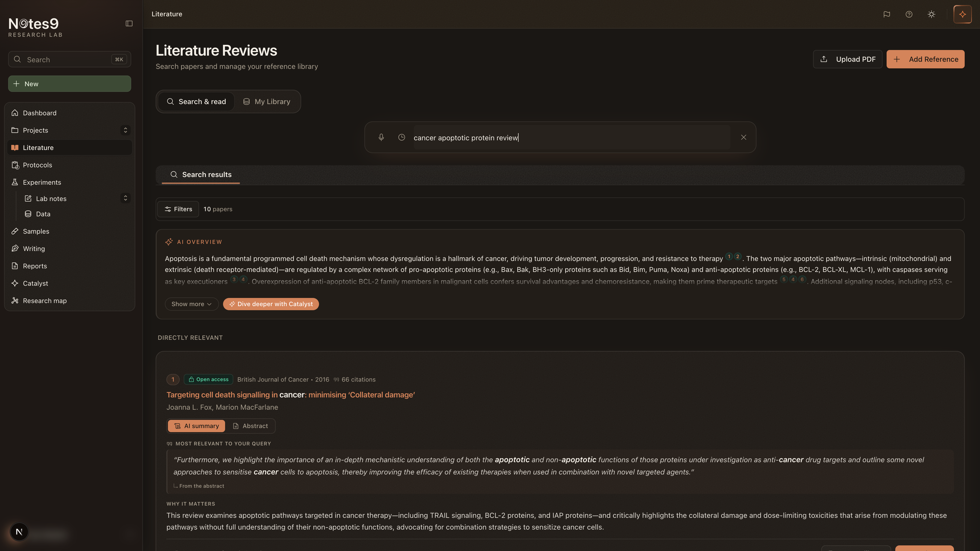Click citation marker 1 in AI overview

pos(729,256)
